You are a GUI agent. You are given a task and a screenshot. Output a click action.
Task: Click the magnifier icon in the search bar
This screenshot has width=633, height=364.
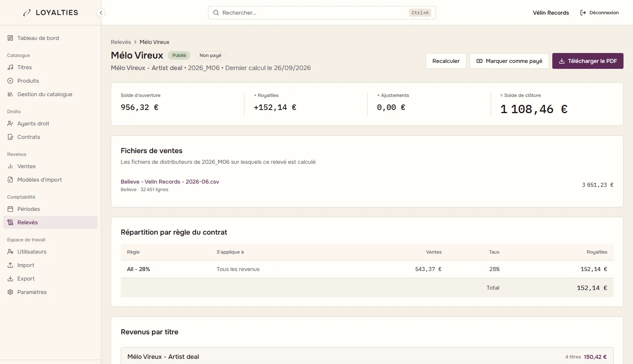[216, 13]
